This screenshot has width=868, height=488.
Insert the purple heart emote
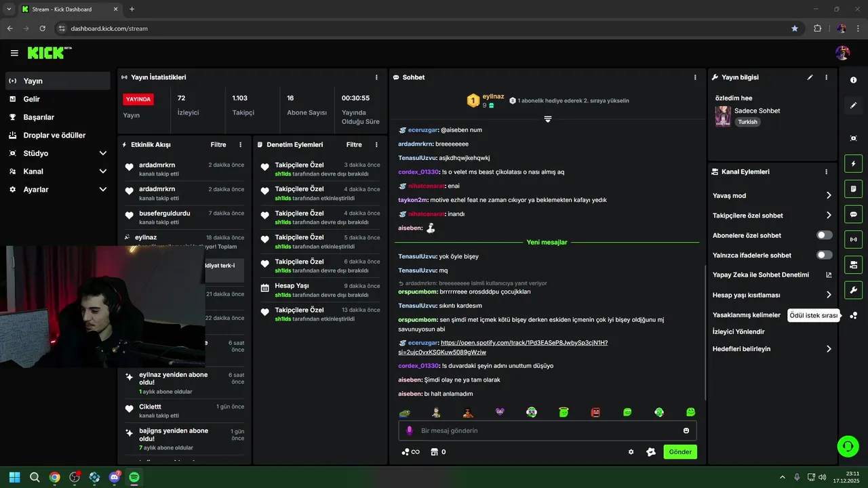point(500,412)
